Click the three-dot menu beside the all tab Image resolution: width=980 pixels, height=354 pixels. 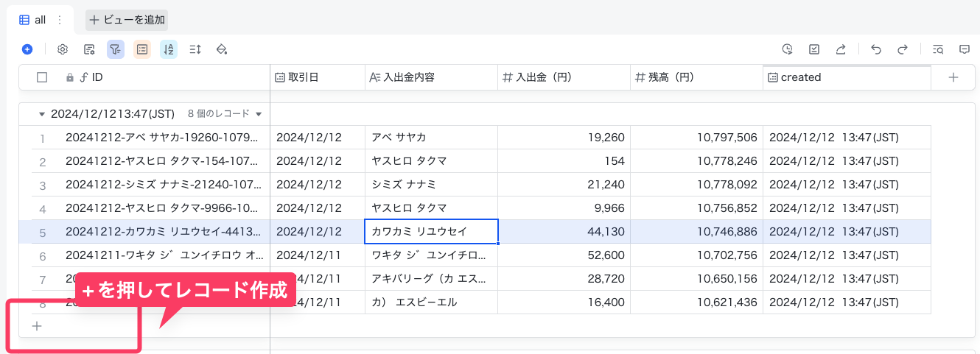(x=60, y=20)
